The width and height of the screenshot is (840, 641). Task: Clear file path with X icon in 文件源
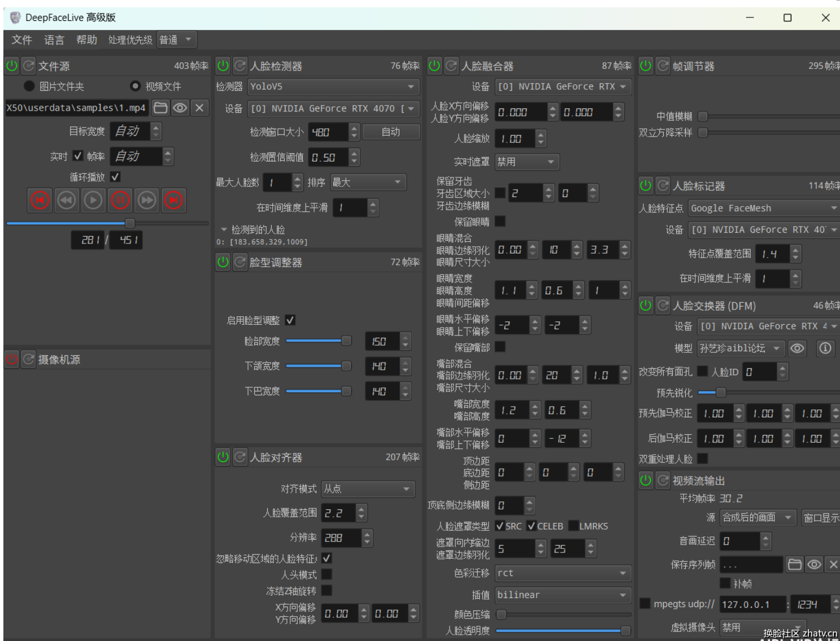tap(199, 108)
